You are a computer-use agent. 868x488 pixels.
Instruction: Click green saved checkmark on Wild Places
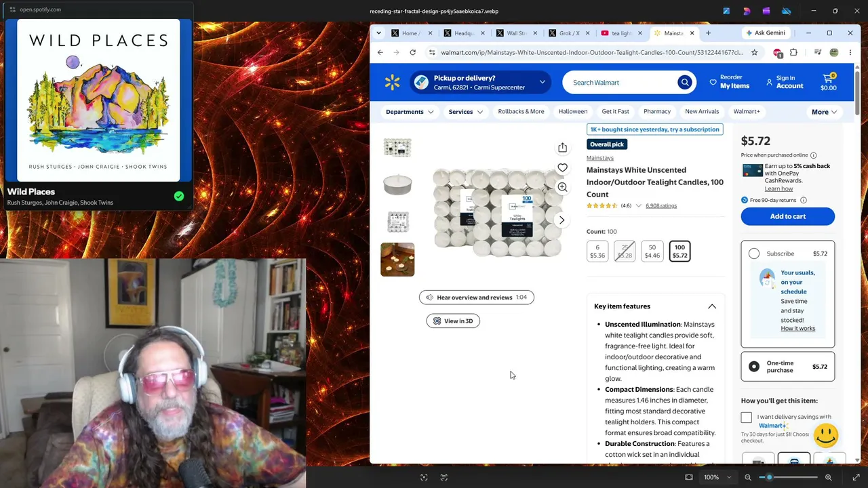point(178,197)
